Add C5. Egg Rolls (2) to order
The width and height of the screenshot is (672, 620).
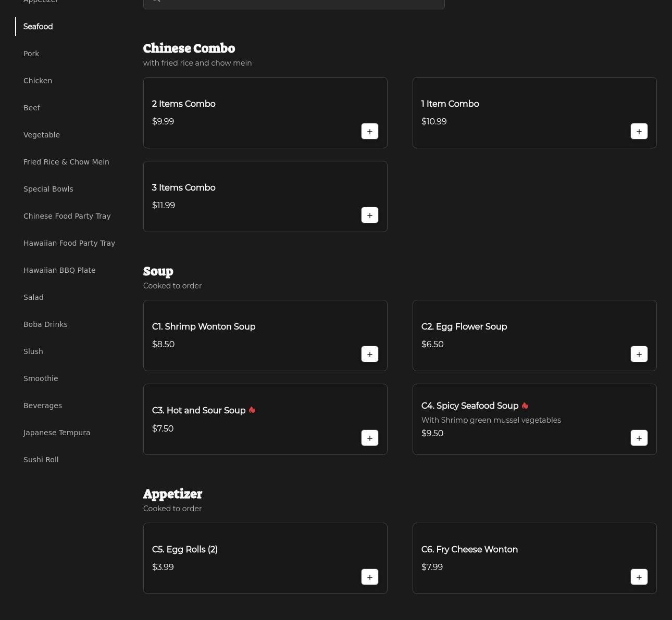click(370, 577)
